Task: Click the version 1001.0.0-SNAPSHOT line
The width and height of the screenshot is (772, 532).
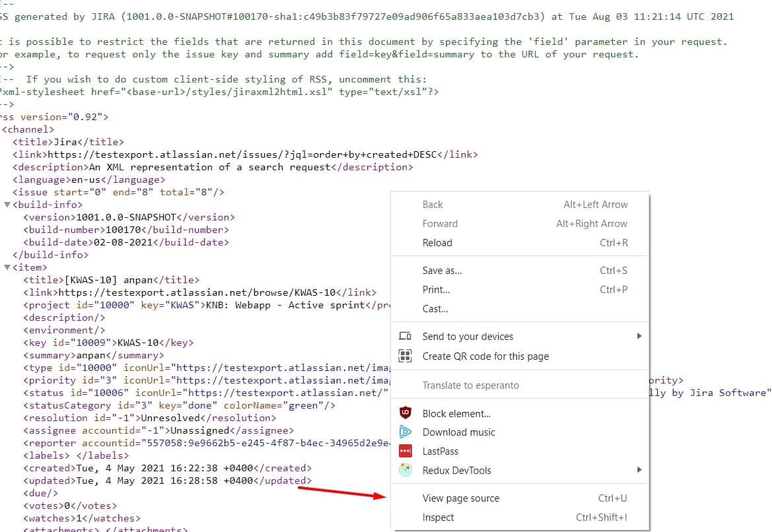Action: [x=129, y=217]
